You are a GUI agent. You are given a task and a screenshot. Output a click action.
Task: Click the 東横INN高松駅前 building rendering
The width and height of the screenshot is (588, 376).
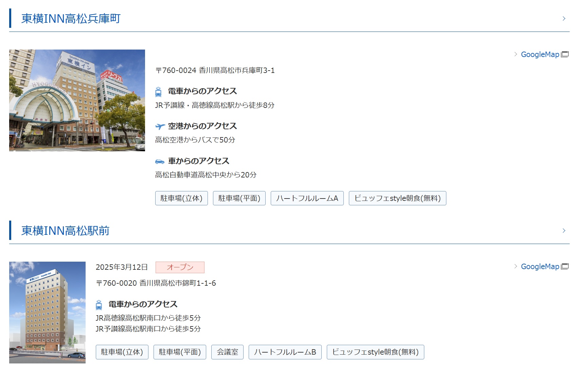47,312
